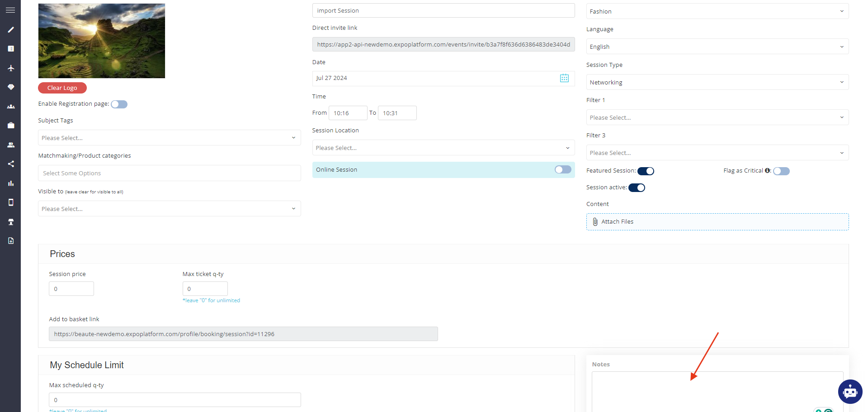The image size is (868, 412).
Task: Click the session logo landscape image
Action: (x=102, y=41)
